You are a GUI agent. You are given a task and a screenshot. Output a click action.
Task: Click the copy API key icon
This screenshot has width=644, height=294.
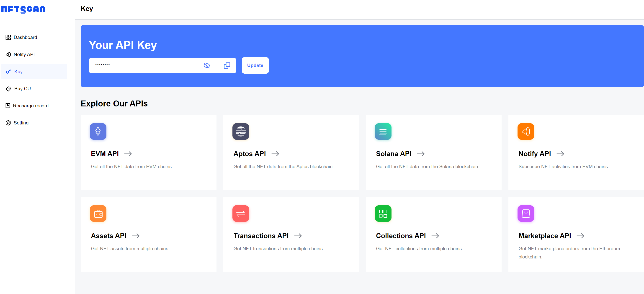point(227,65)
